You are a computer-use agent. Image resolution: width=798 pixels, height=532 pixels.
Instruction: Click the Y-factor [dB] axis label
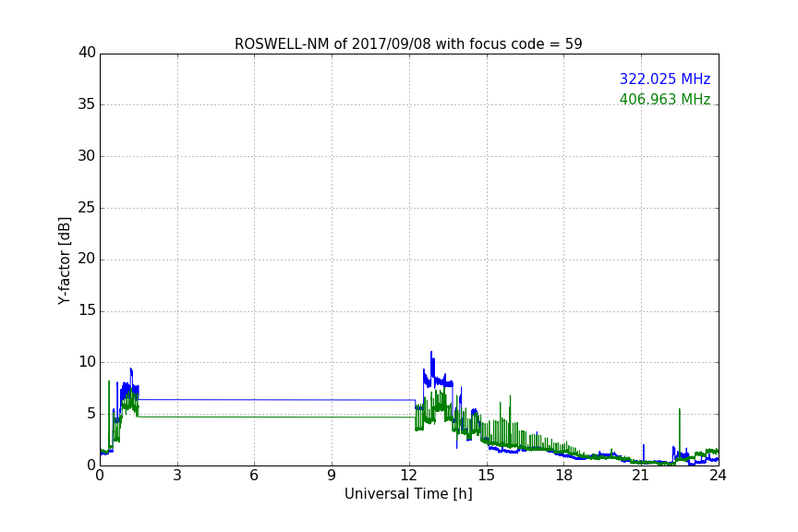click(x=64, y=260)
